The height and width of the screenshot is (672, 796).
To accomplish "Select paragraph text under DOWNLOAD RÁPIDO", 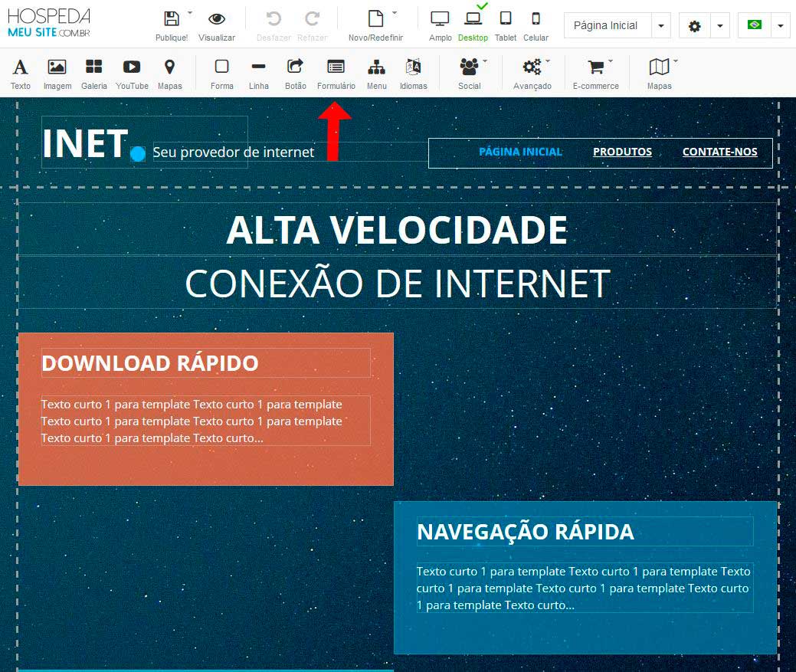I will (x=205, y=421).
